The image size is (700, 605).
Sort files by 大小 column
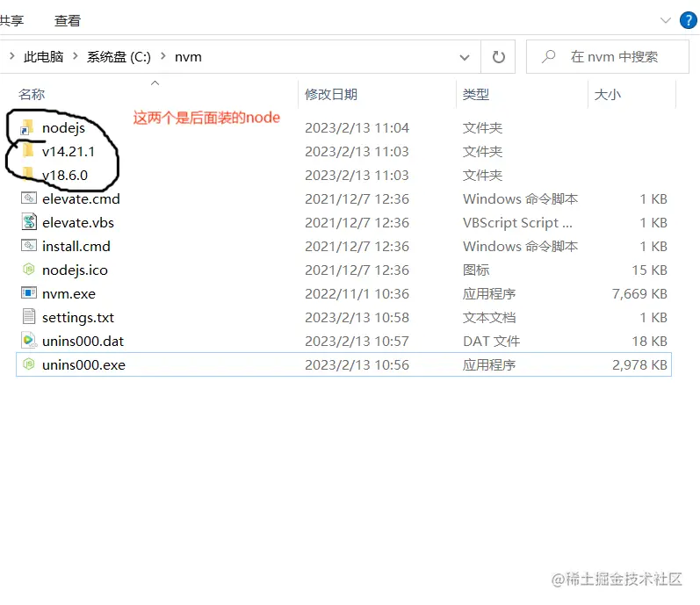(607, 94)
